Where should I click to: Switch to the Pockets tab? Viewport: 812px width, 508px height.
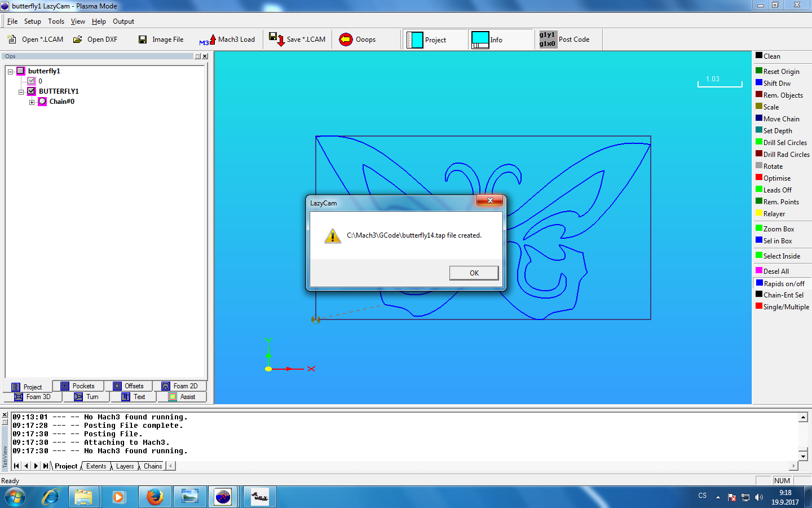pos(78,386)
